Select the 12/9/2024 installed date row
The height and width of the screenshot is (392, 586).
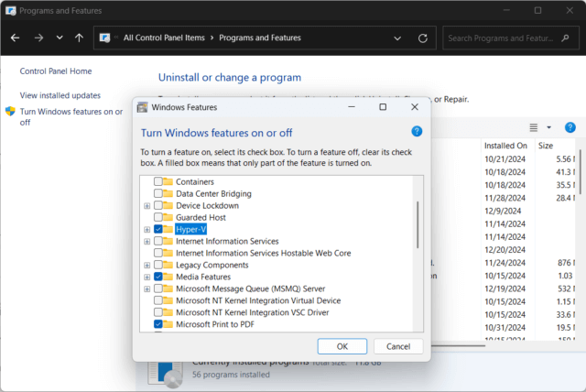point(503,211)
